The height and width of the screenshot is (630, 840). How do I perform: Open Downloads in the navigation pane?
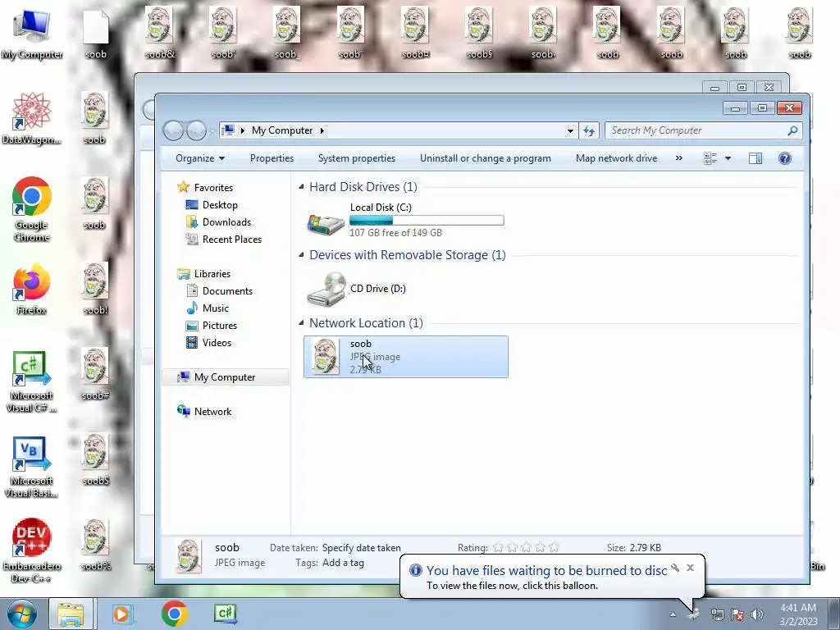(226, 221)
